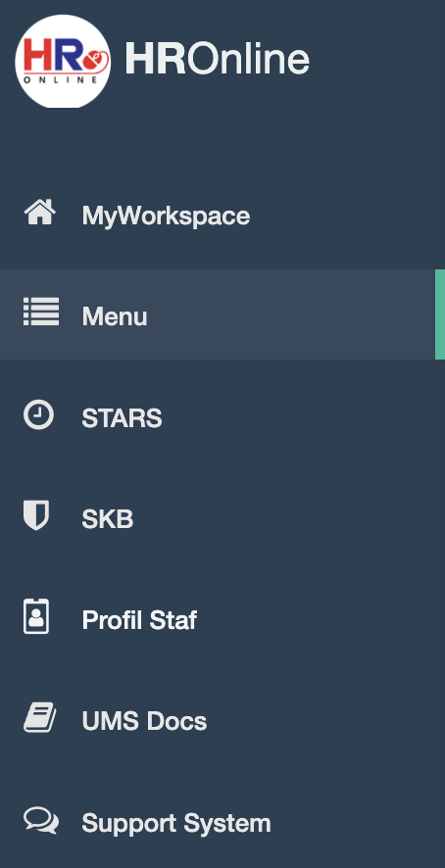445x868 pixels.
Task: Click the HROnline title text
Action: click(217, 59)
